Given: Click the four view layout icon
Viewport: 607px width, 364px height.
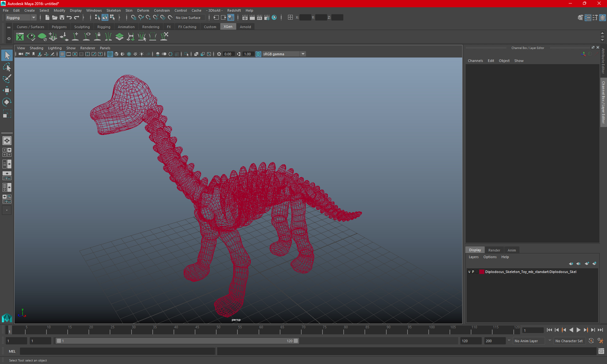Looking at the screenshot, I should point(7,152).
